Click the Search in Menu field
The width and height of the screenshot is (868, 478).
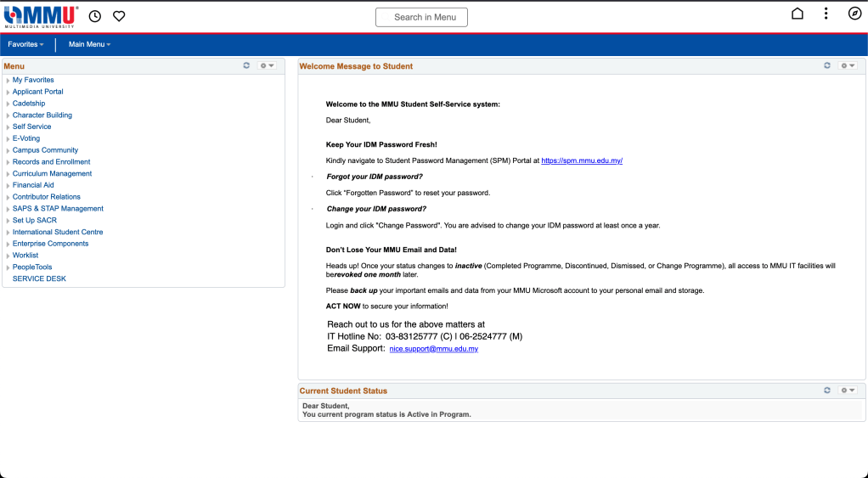tap(421, 17)
